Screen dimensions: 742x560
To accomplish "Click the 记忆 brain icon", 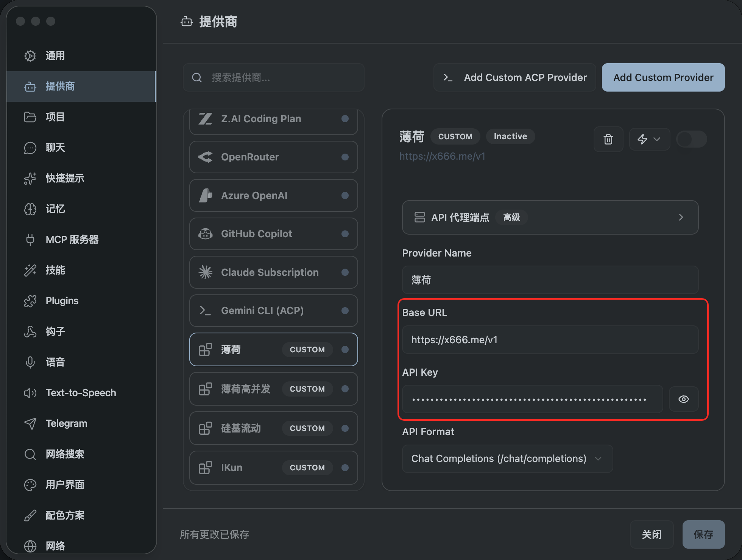I will coord(30,209).
